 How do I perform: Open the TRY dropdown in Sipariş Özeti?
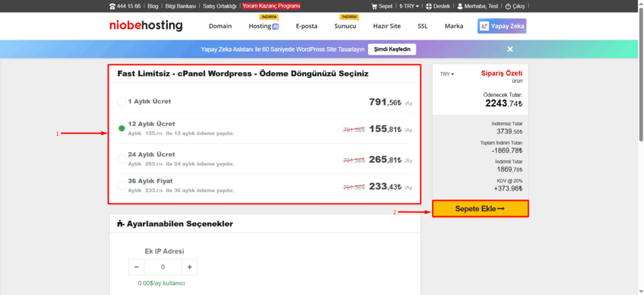click(447, 74)
